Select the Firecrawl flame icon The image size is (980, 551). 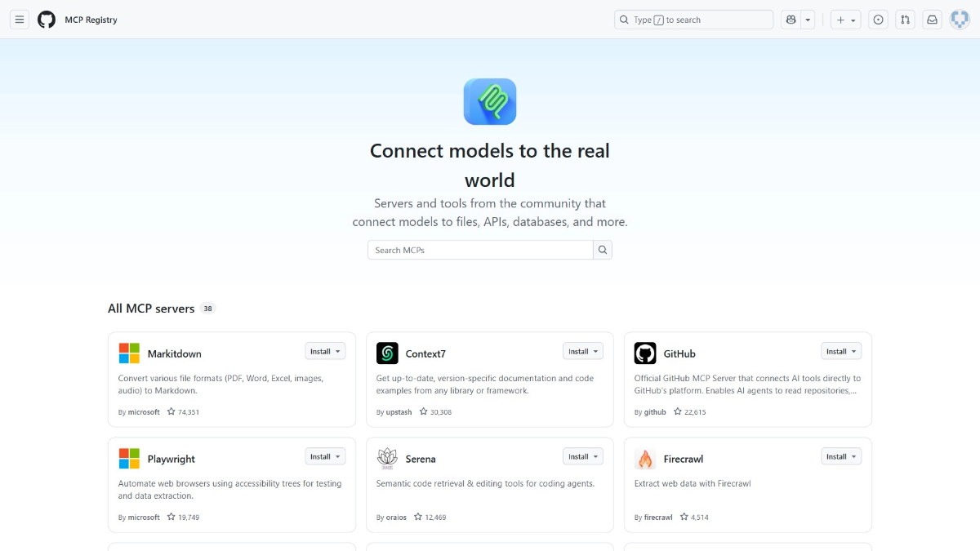[x=644, y=458]
